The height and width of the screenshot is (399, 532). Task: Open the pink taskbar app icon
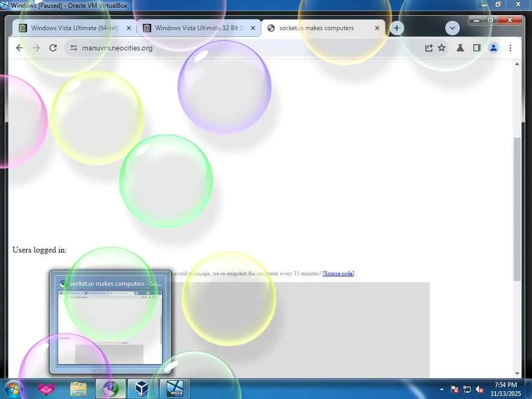46,389
